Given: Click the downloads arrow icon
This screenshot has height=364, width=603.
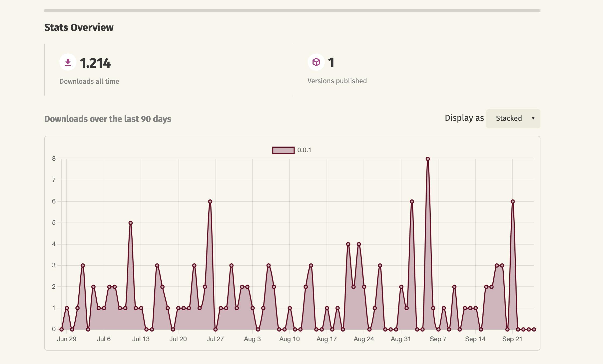Looking at the screenshot, I should point(68,62).
